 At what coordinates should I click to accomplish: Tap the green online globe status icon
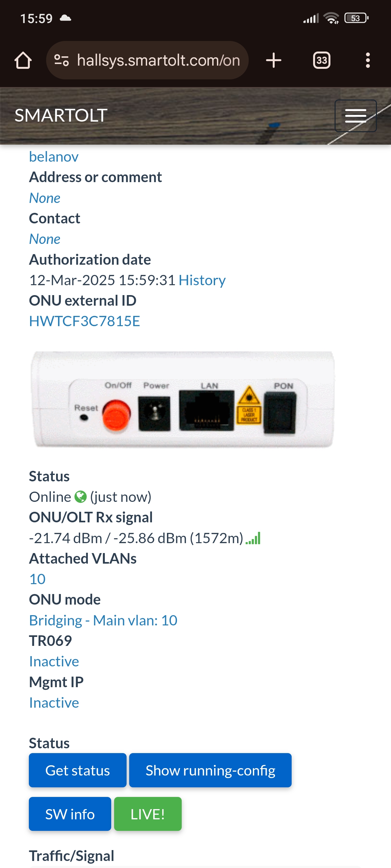point(80,497)
